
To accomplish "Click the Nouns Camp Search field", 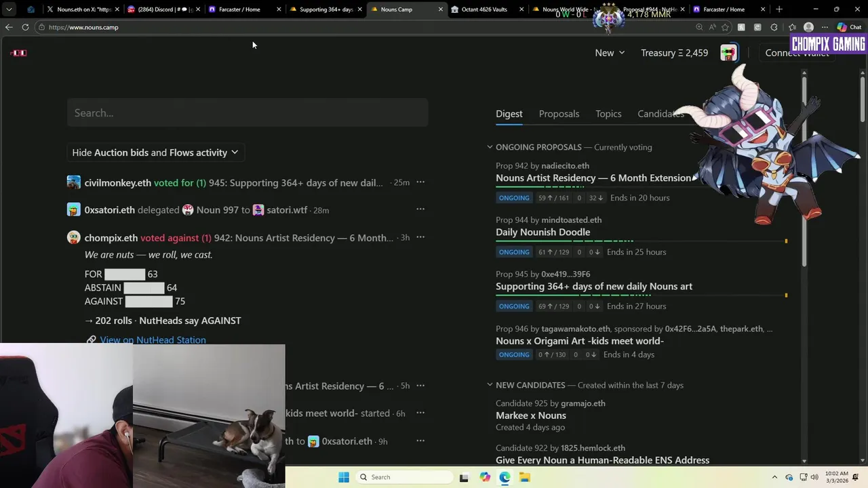I will click(x=248, y=113).
